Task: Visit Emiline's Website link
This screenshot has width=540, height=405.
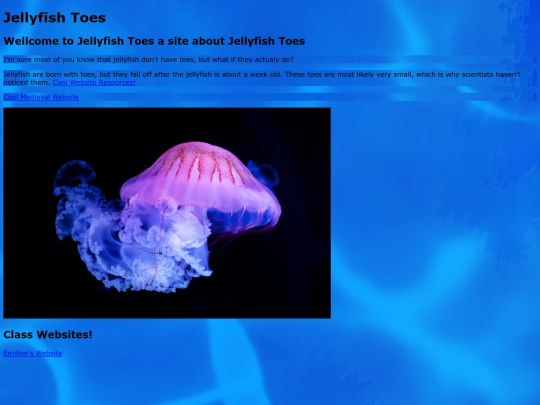Action: (x=33, y=353)
